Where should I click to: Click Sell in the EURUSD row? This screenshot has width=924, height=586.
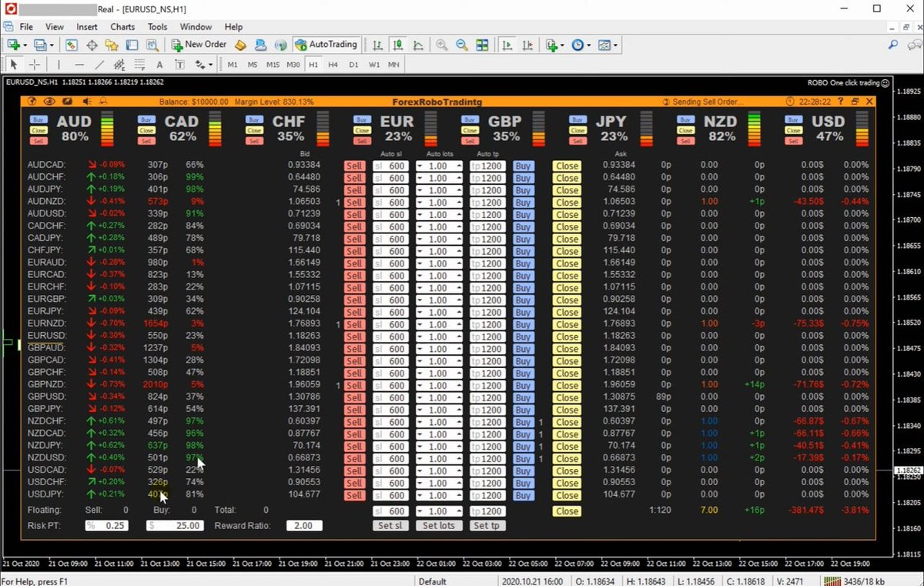(354, 337)
